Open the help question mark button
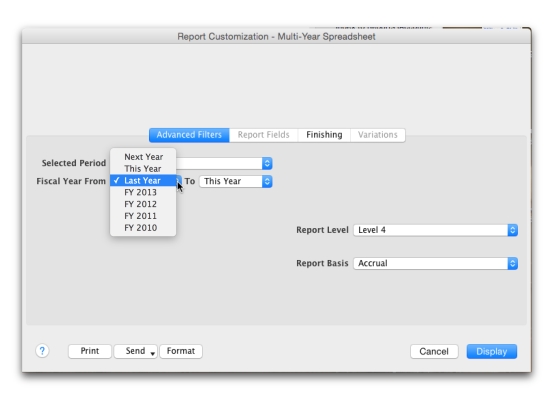The width and height of the screenshot is (554, 399). tap(42, 351)
